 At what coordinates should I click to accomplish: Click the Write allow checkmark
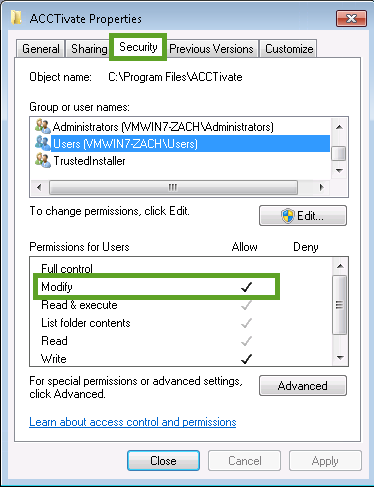pos(246,359)
